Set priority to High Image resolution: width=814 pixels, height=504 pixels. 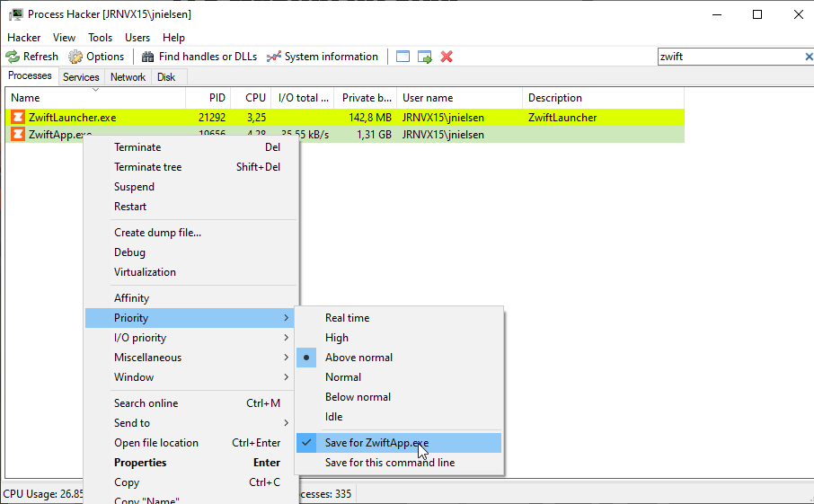tap(399, 338)
